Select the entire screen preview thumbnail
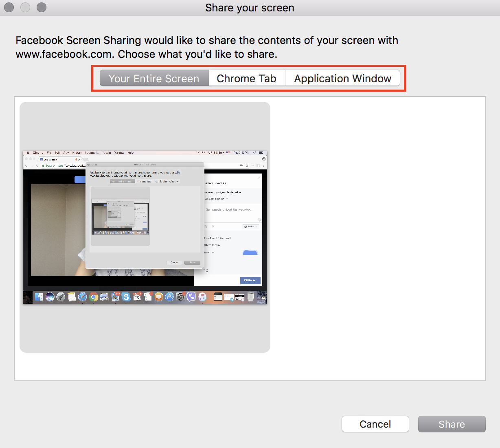 coord(145,227)
